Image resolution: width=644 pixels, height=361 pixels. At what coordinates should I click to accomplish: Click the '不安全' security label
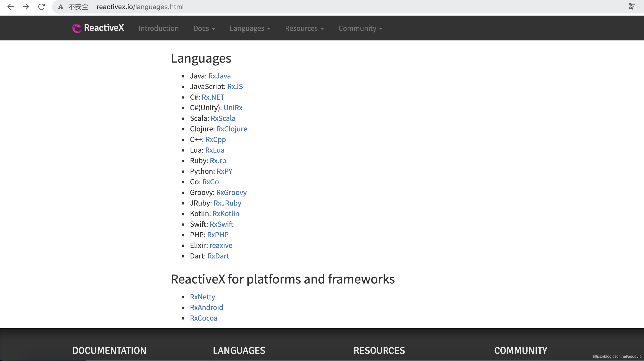[x=78, y=7]
